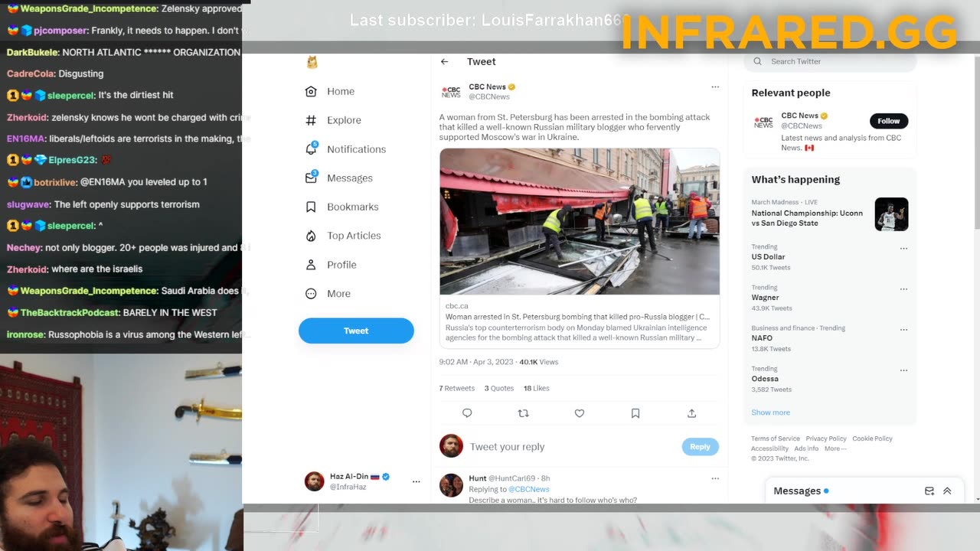Like the tweet with heart icon
This screenshot has width=980, height=551.
(x=580, y=413)
